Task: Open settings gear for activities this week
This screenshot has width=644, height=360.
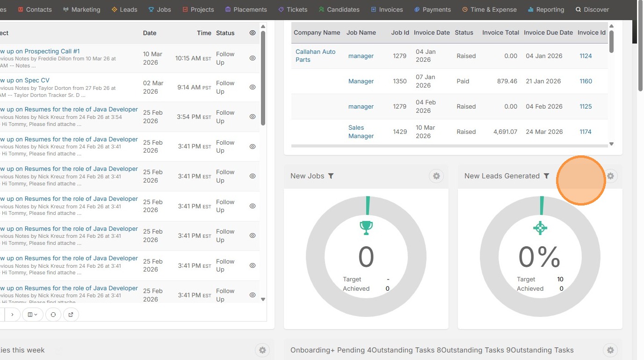Action: click(262, 350)
